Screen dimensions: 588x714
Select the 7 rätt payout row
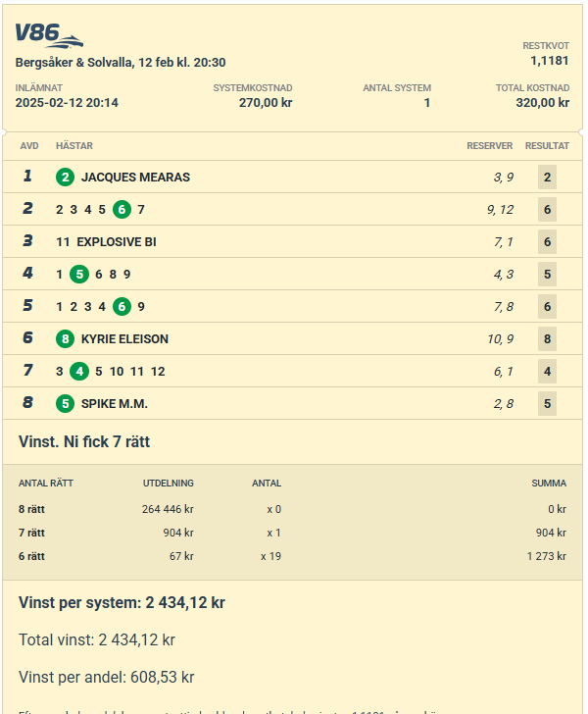pyautogui.click(x=292, y=533)
